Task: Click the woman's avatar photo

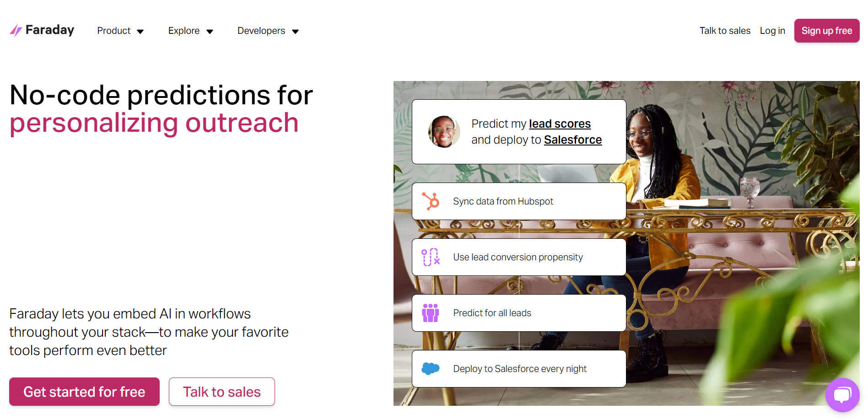Action: tap(444, 132)
